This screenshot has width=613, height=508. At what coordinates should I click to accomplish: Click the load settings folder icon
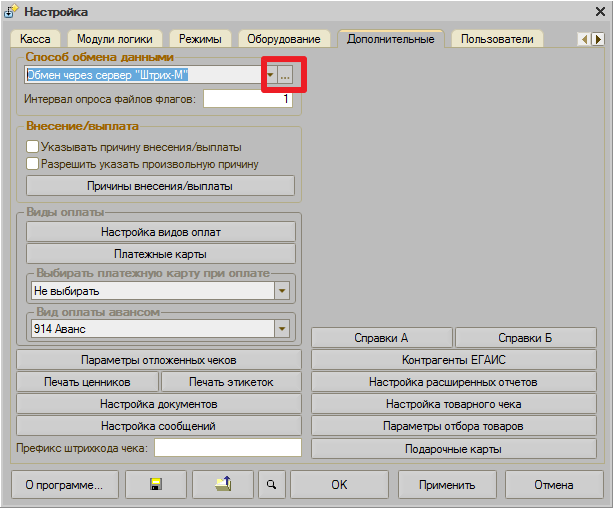[x=222, y=485]
